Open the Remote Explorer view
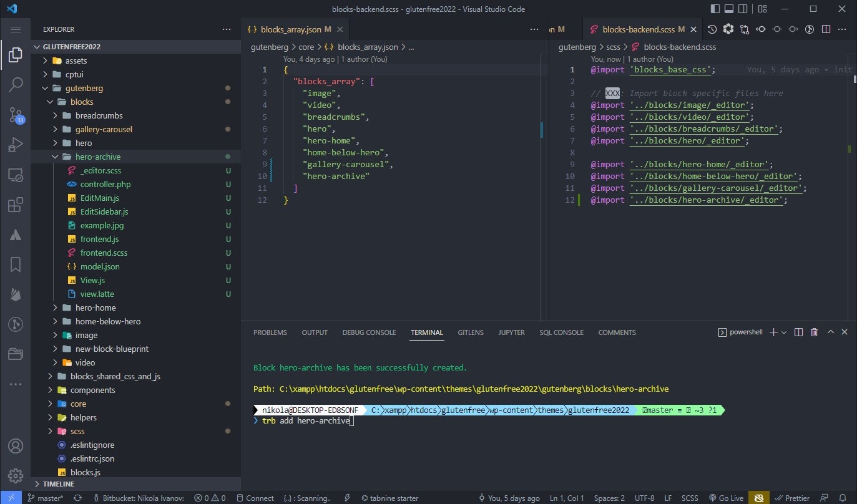Screen dimensions: 857x504 16,175
